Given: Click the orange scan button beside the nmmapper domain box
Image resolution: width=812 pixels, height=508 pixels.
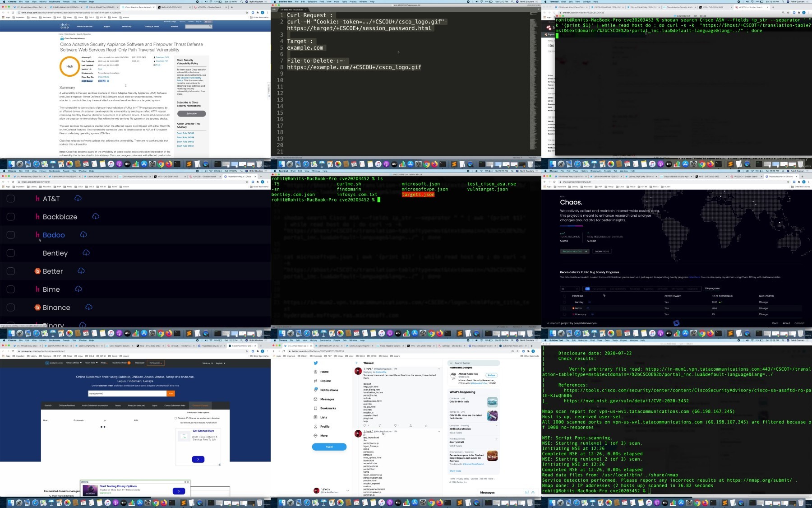Looking at the screenshot, I should [171, 394].
